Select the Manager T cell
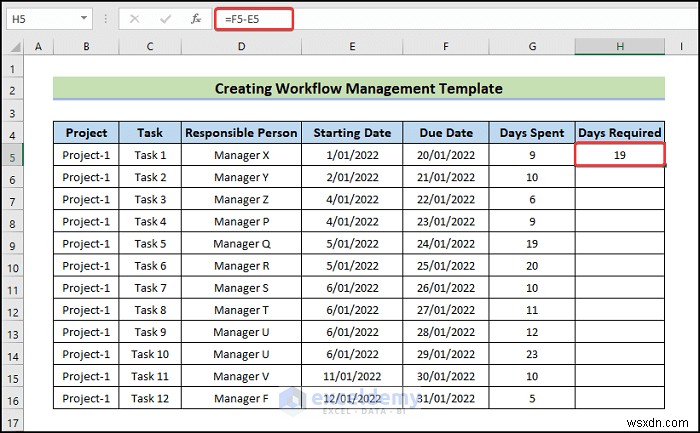Screen dimensions: 700x433 [242, 310]
